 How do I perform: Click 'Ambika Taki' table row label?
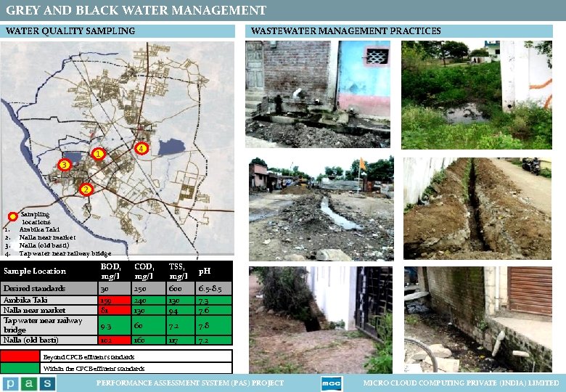point(25,300)
